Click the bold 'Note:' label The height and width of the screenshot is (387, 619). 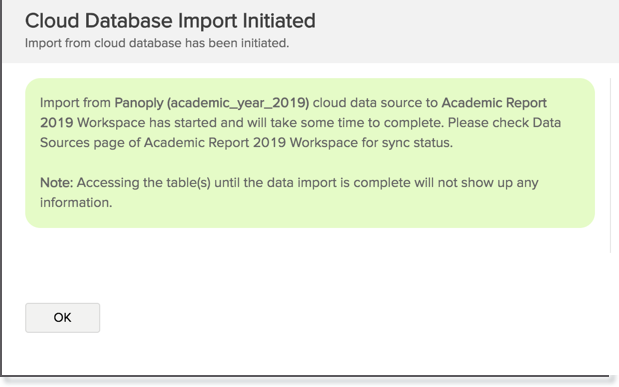tap(56, 182)
